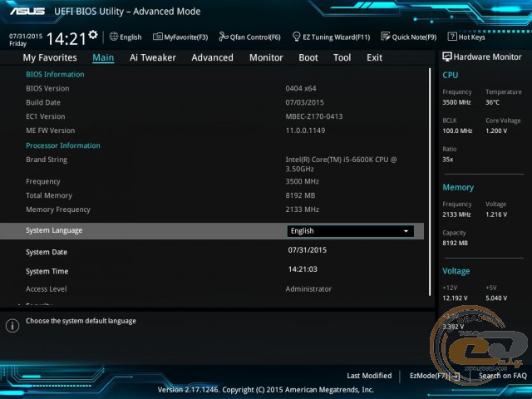The width and height of the screenshot is (532, 399).
Task: Click the +12V reading 12.192 V
Action: pyautogui.click(x=455, y=298)
